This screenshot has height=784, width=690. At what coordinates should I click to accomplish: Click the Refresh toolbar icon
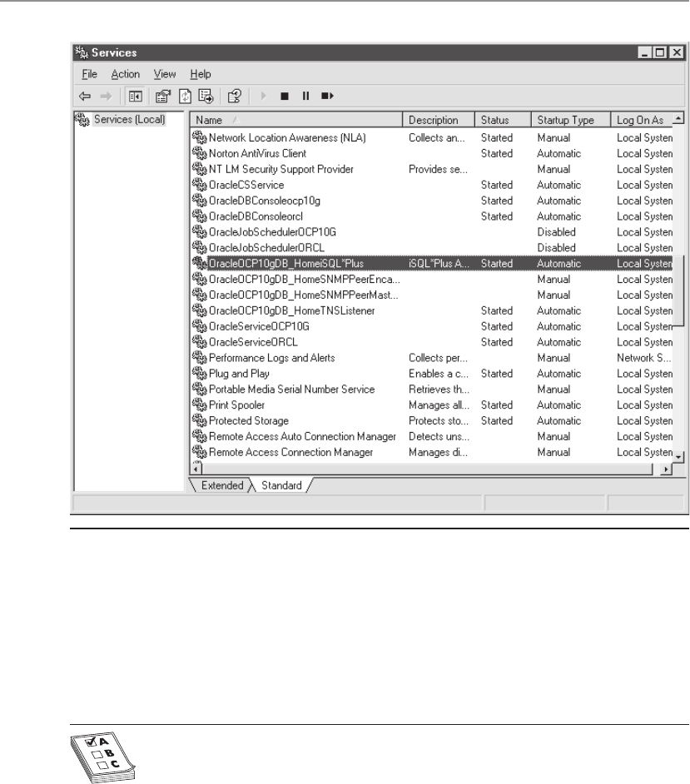185,96
